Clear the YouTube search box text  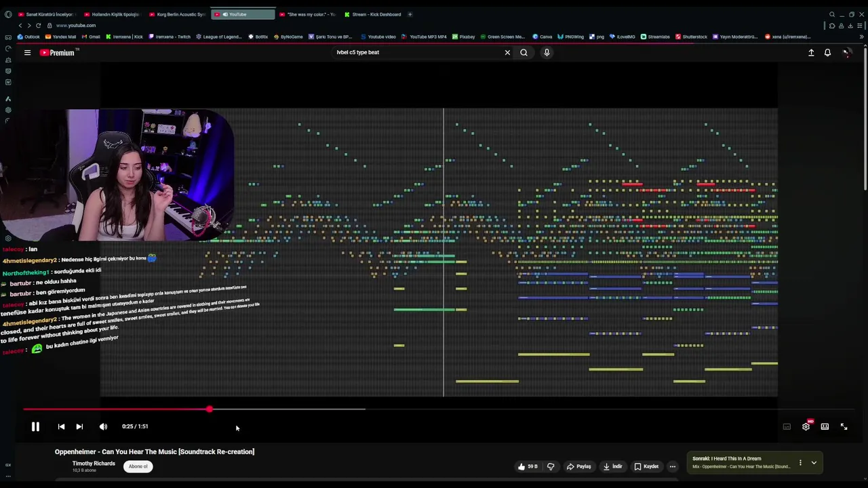click(x=507, y=52)
